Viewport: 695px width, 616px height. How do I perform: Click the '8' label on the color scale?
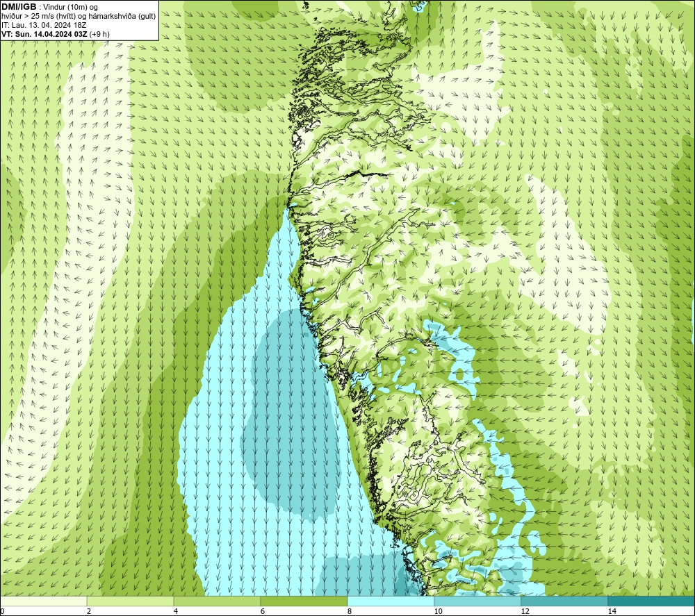pyautogui.click(x=350, y=611)
